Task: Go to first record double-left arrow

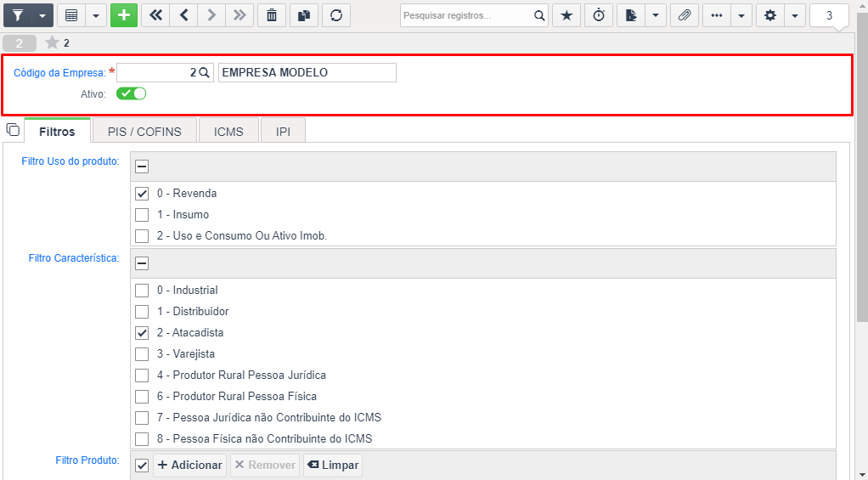Action: click(155, 15)
